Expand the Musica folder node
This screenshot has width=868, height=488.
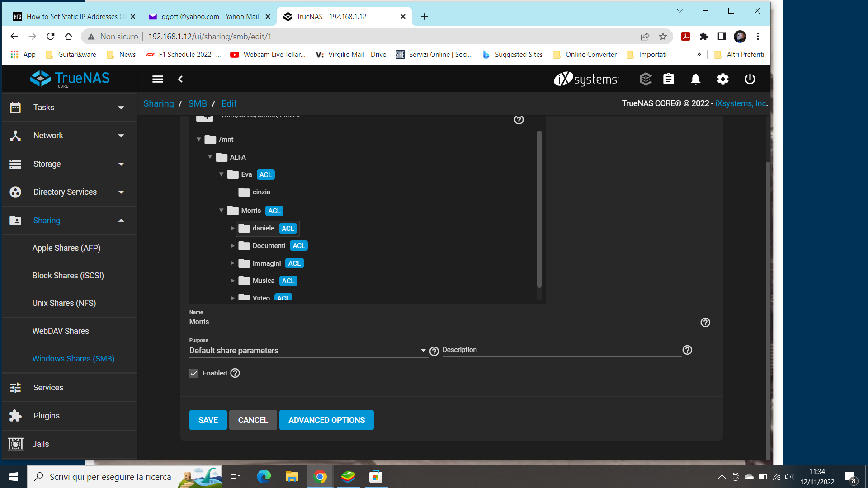[232, 281]
